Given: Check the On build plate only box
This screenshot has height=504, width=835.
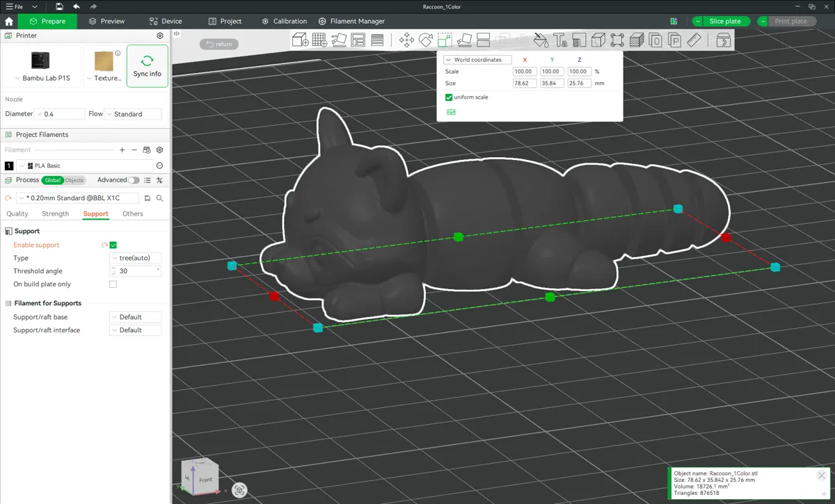Looking at the screenshot, I should [113, 284].
